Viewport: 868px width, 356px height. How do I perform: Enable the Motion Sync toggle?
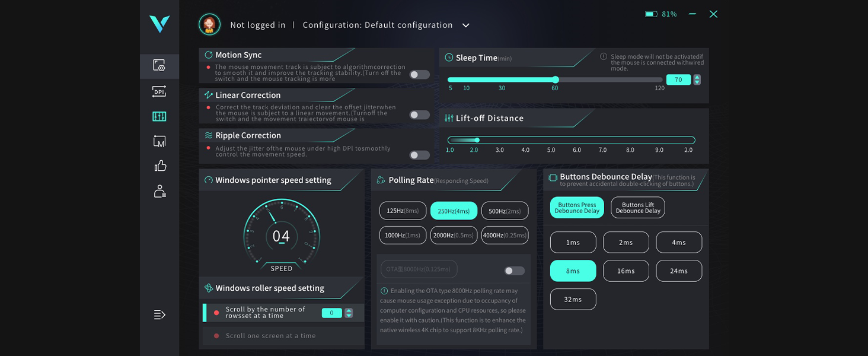click(x=420, y=75)
